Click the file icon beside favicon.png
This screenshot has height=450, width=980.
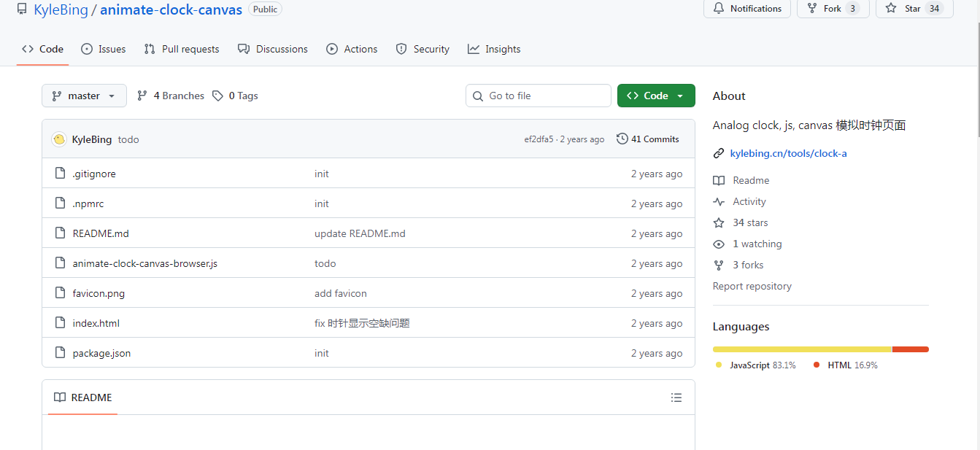tap(60, 293)
